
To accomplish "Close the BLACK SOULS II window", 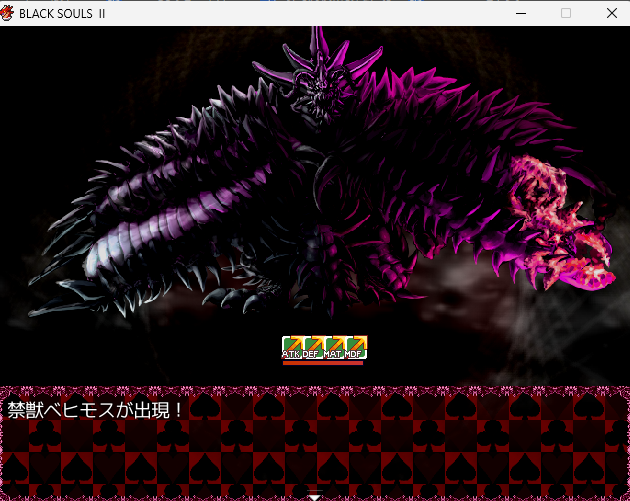I will (612, 13).
